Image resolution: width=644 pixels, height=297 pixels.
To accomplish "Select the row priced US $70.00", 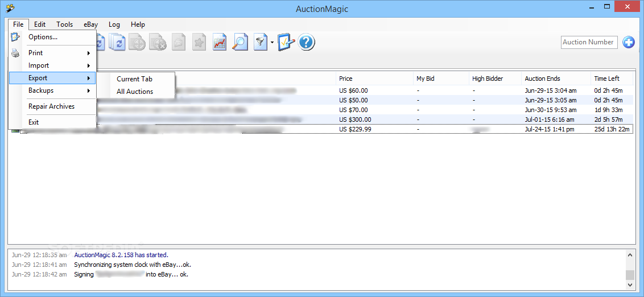I will 321,110.
